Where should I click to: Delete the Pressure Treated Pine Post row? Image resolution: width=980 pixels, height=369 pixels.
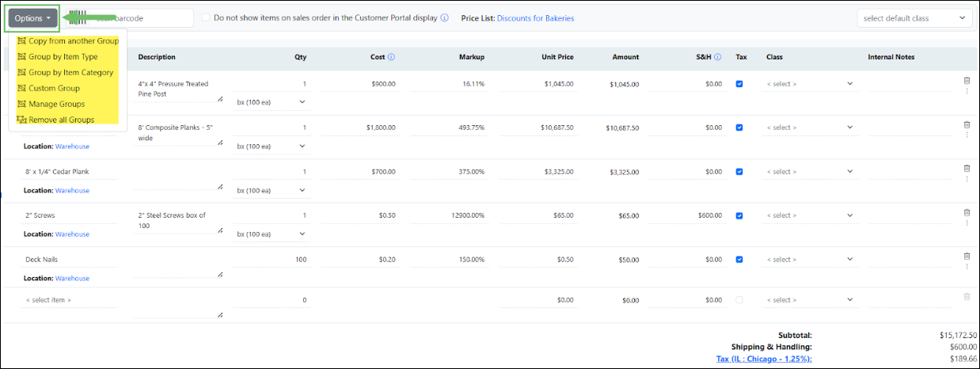pyautogui.click(x=967, y=80)
